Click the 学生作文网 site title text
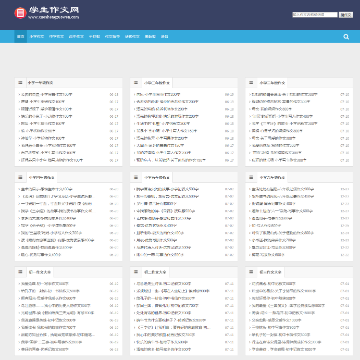This screenshot has height=360, width=360. tap(54, 10)
